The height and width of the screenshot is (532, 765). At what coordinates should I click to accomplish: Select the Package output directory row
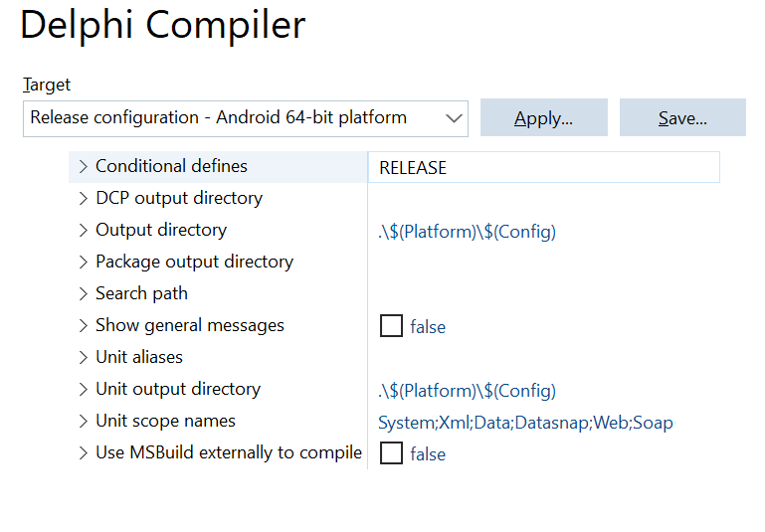pos(218,262)
